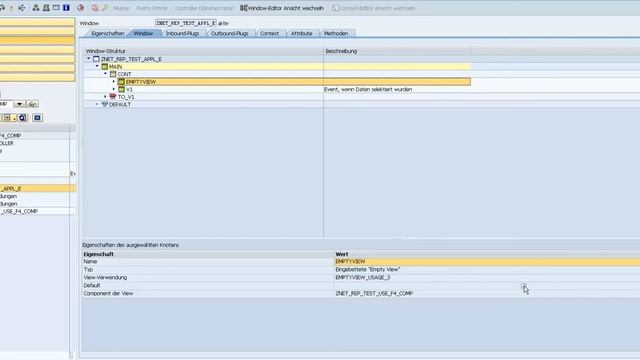Viewport: 640px width, 360px height.
Task: Collapse the MAIN node
Action: 97,66
